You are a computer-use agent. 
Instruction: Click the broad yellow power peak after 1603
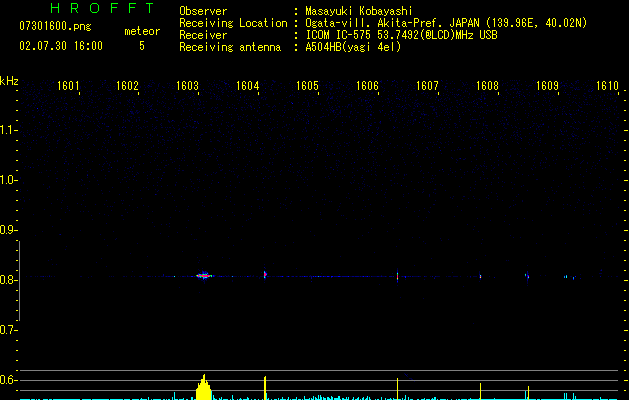(x=204, y=387)
